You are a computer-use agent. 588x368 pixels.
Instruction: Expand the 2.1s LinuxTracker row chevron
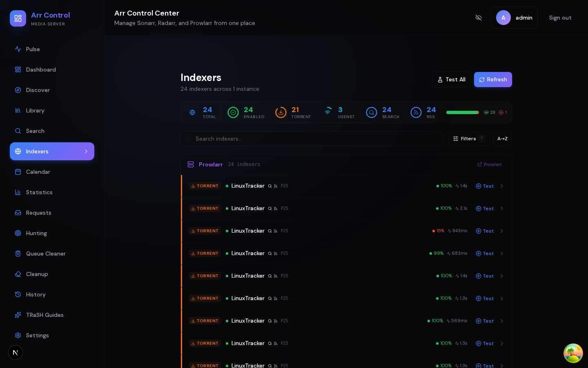click(502, 209)
